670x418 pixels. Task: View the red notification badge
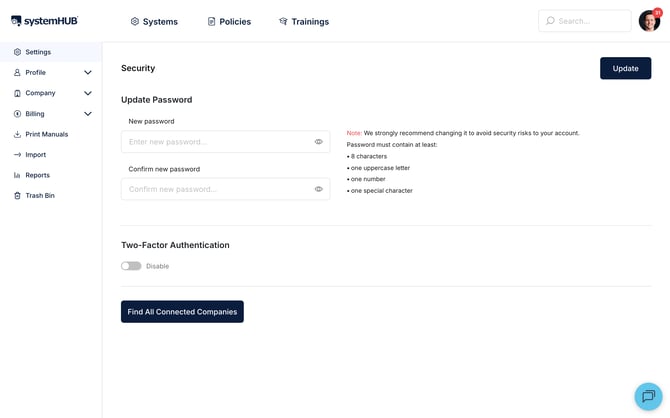(x=658, y=12)
